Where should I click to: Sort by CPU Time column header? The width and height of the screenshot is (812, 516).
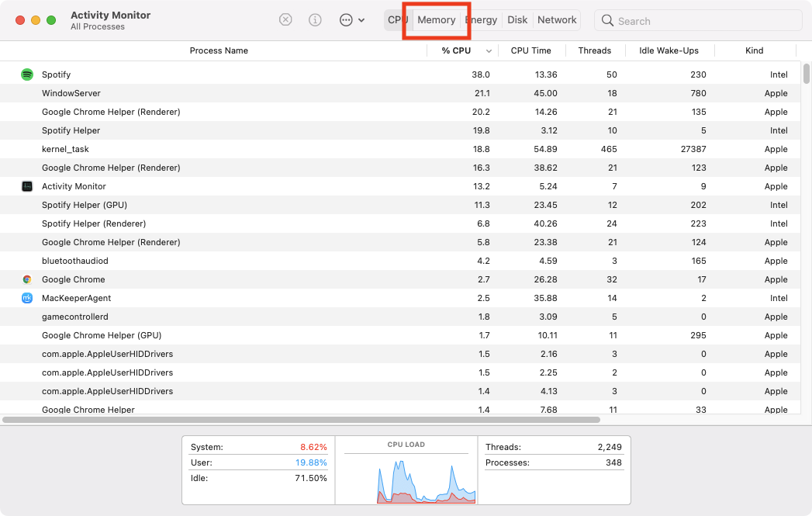tap(530, 50)
